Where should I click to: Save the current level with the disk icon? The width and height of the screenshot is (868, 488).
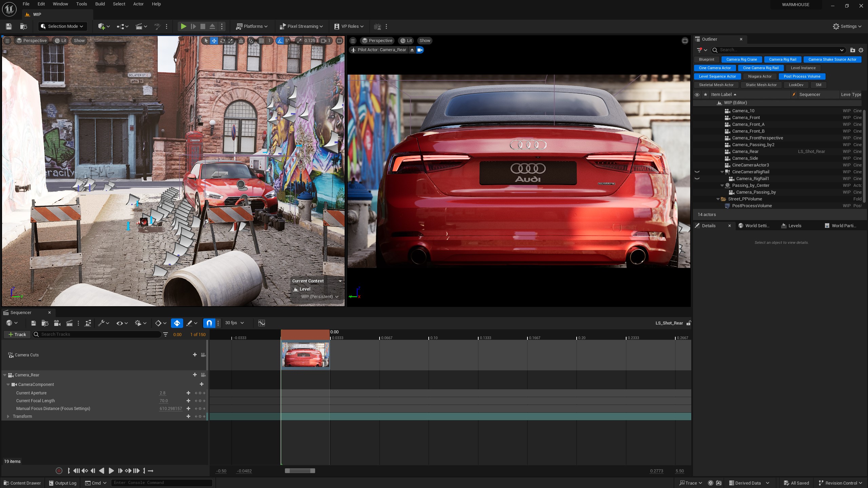9,26
